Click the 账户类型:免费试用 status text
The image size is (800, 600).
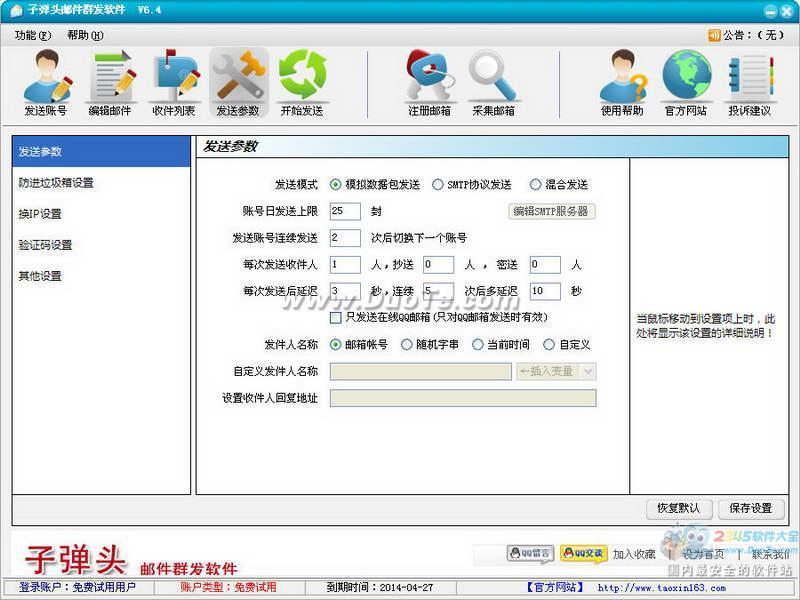[228, 588]
